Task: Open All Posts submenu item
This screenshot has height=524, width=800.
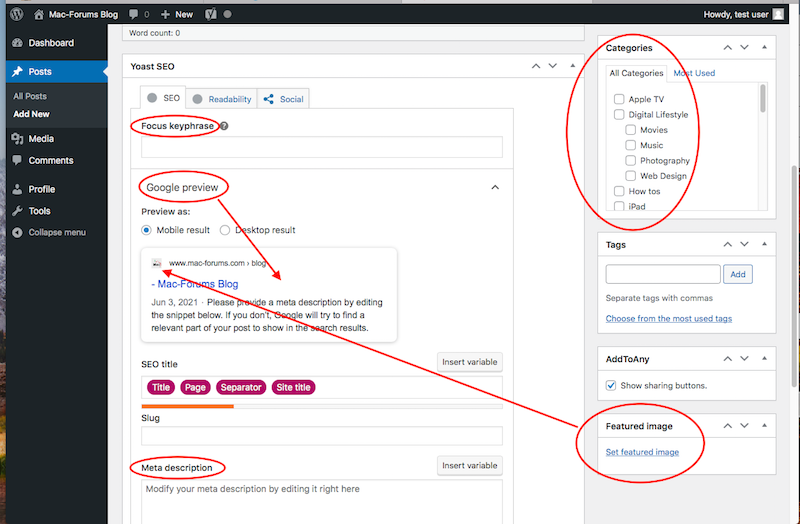Action: tap(30, 96)
